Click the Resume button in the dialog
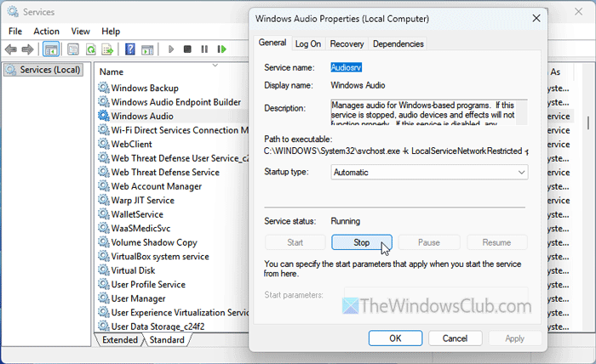Screen dimensions: 596x364 click(x=496, y=242)
